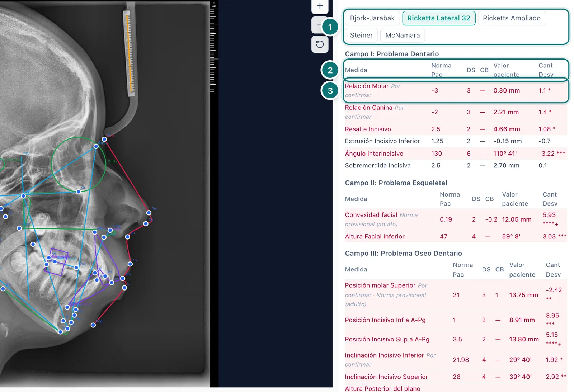The width and height of the screenshot is (574, 392).
Task: Click the Convexidad facial measurement
Action: click(456, 219)
